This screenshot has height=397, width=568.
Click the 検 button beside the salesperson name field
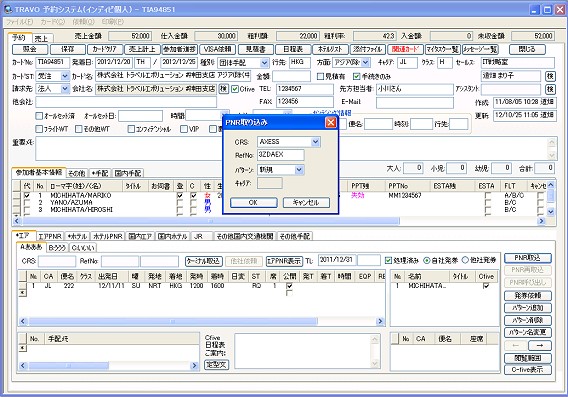click(550, 76)
